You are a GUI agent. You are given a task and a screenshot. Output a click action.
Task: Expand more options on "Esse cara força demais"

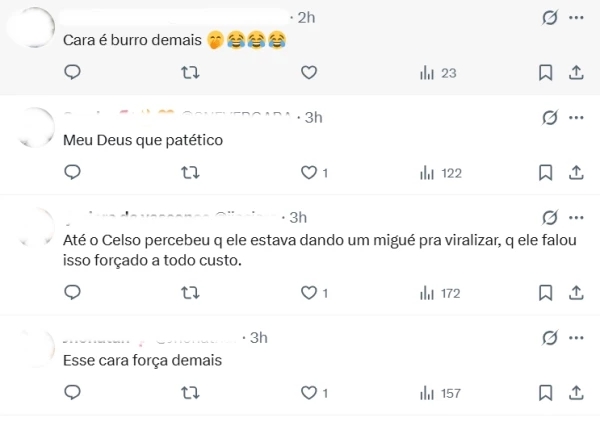pos(576,337)
